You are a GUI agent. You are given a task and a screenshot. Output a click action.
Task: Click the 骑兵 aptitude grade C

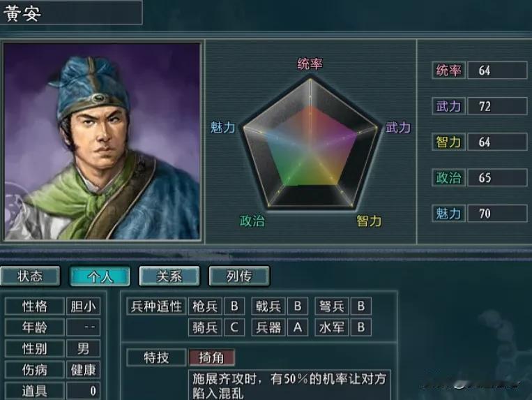pyautogui.click(x=234, y=327)
